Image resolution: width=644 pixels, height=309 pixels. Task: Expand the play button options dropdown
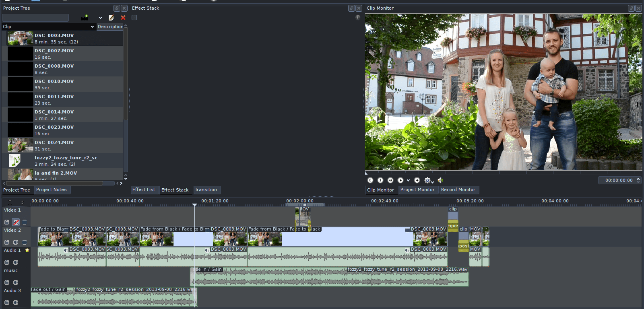tap(408, 181)
